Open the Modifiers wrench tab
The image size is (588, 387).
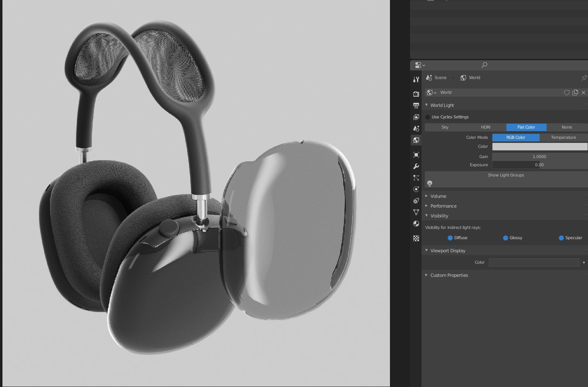pos(416,166)
